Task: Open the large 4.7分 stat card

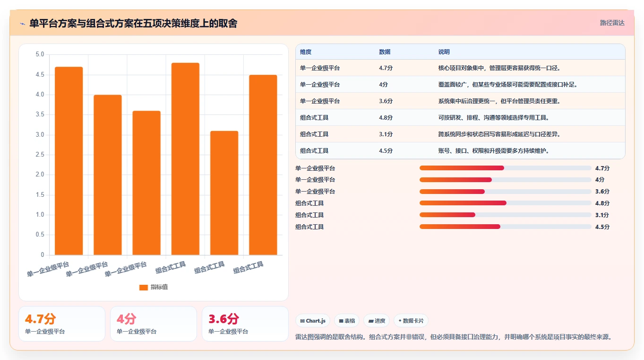Action: point(62,324)
